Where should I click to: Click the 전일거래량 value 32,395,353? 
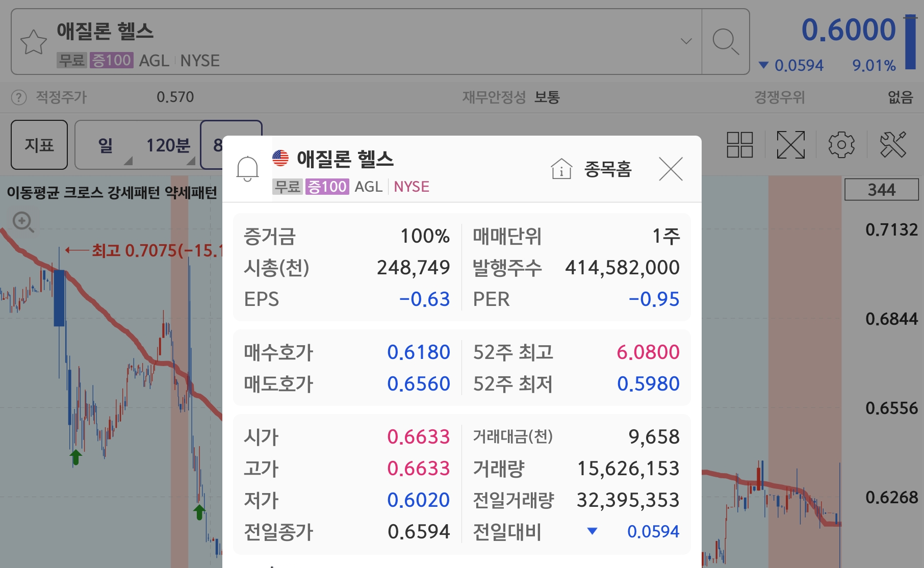[628, 500]
